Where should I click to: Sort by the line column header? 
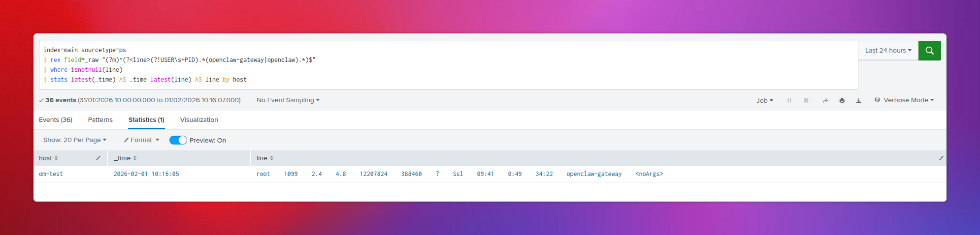point(265,158)
